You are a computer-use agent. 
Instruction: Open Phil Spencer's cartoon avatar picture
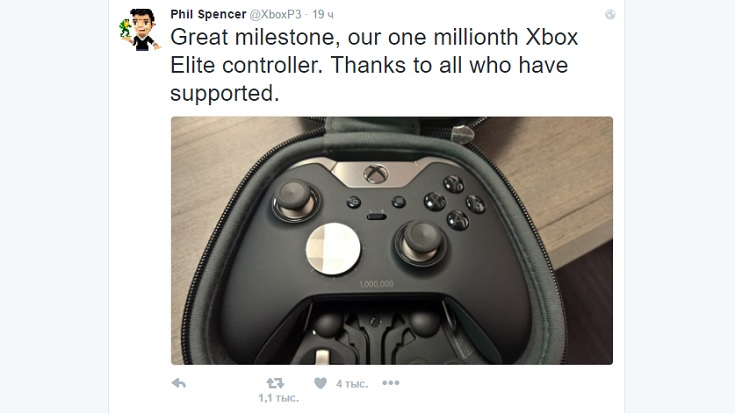(140, 29)
